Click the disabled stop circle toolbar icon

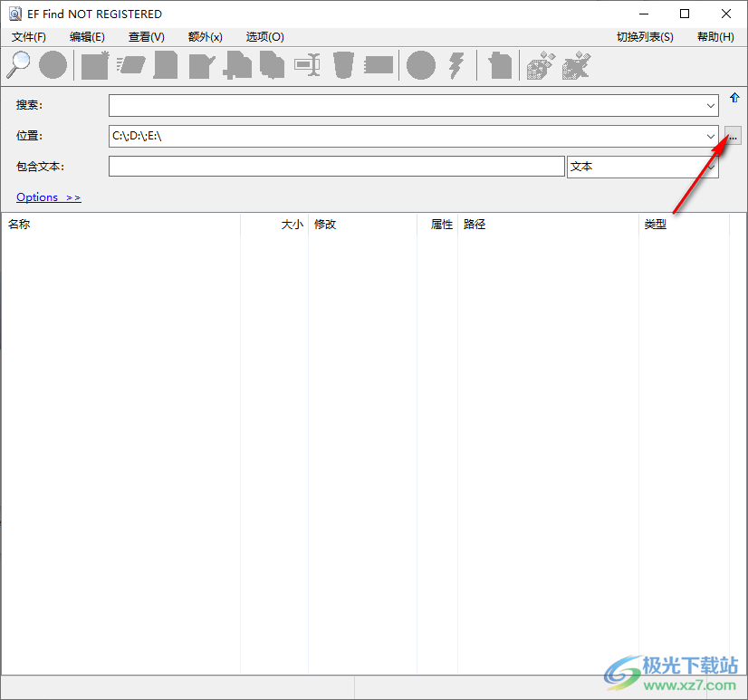click(53, 64)
